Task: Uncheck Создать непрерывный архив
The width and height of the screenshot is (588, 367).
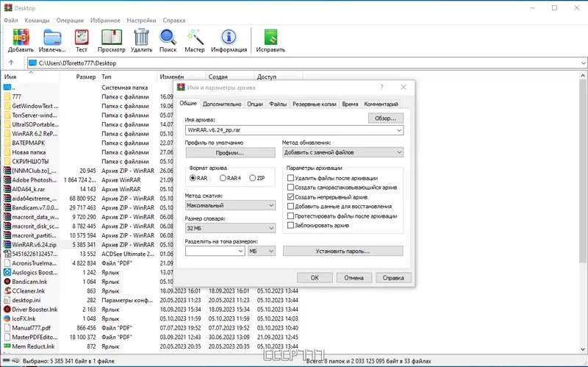Action: [290, 196]
